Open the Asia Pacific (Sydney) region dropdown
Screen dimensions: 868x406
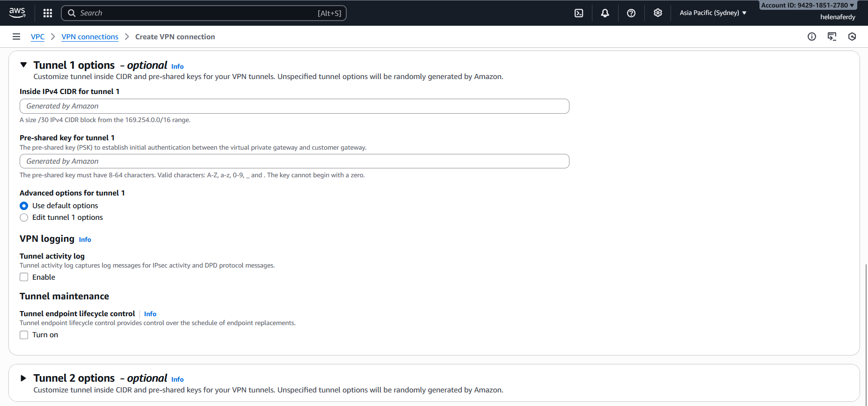713,13
